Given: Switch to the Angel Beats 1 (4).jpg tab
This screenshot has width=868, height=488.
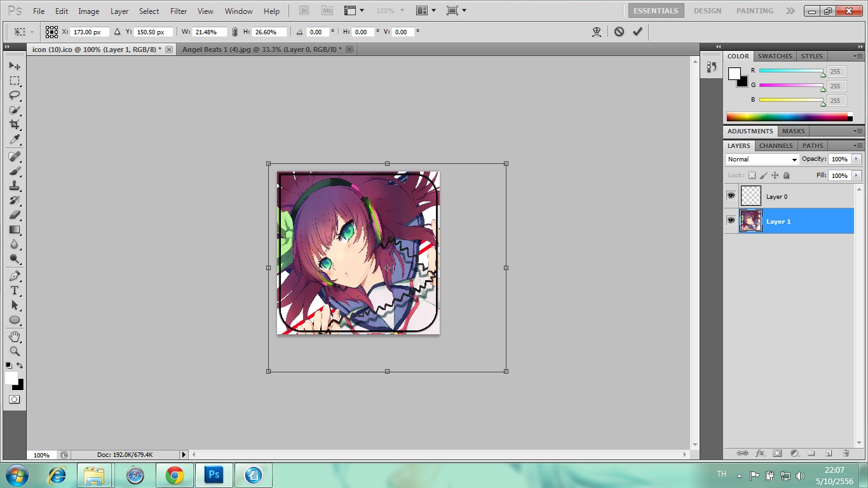Looking at the screenshot, I should click(x=261, y=49).
